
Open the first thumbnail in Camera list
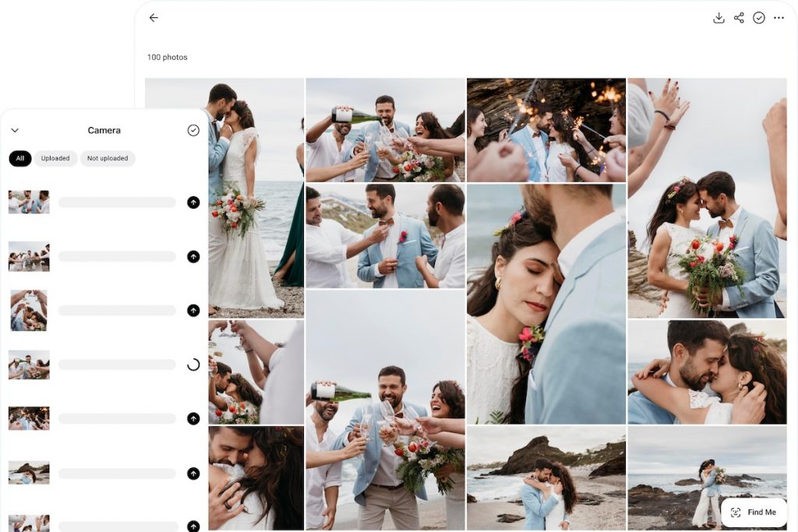pos(29,203)
